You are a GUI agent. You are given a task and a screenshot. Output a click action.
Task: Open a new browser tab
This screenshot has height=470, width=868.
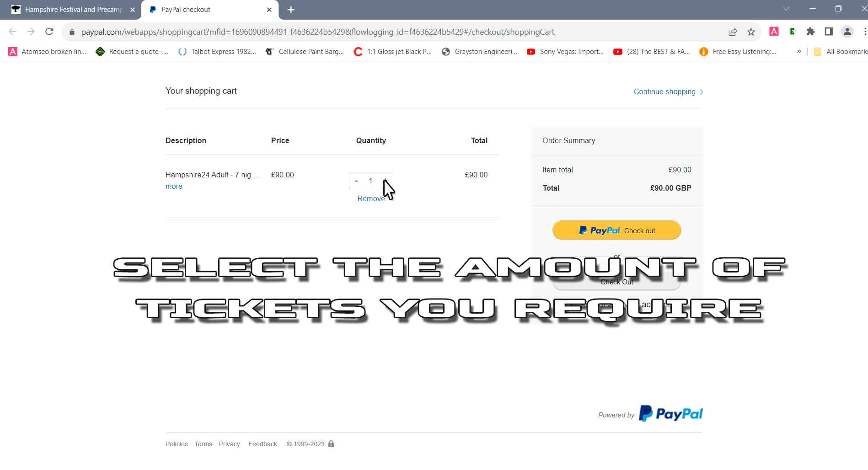291,10
